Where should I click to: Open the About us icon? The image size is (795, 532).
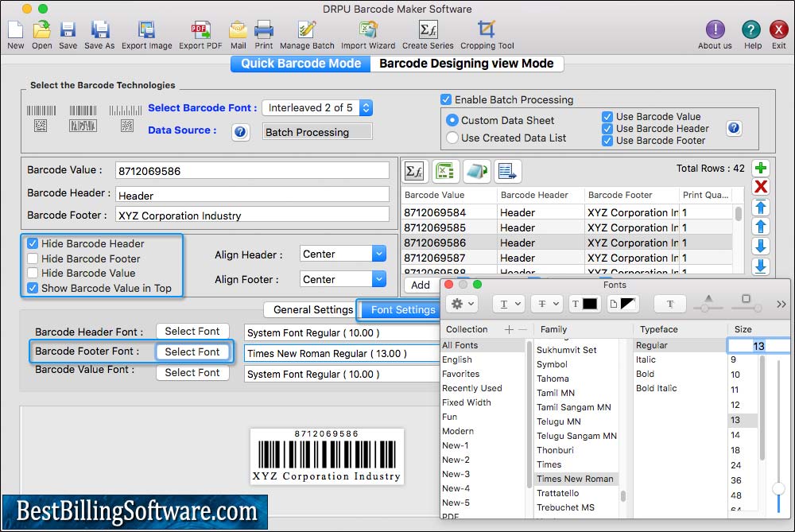pyautogui.click(x=715, y=30)
